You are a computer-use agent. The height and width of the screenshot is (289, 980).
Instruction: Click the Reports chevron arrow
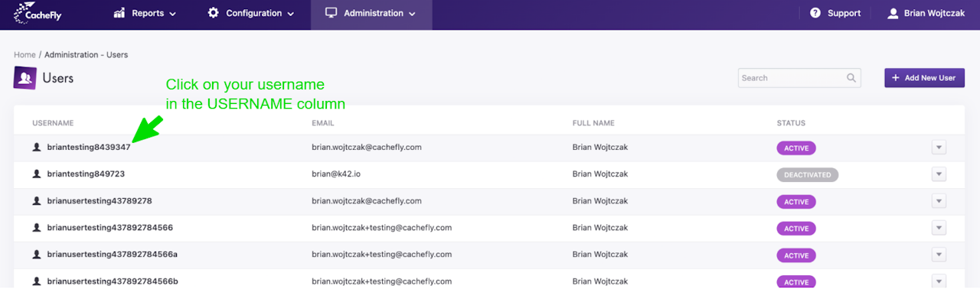click(172, 14)
